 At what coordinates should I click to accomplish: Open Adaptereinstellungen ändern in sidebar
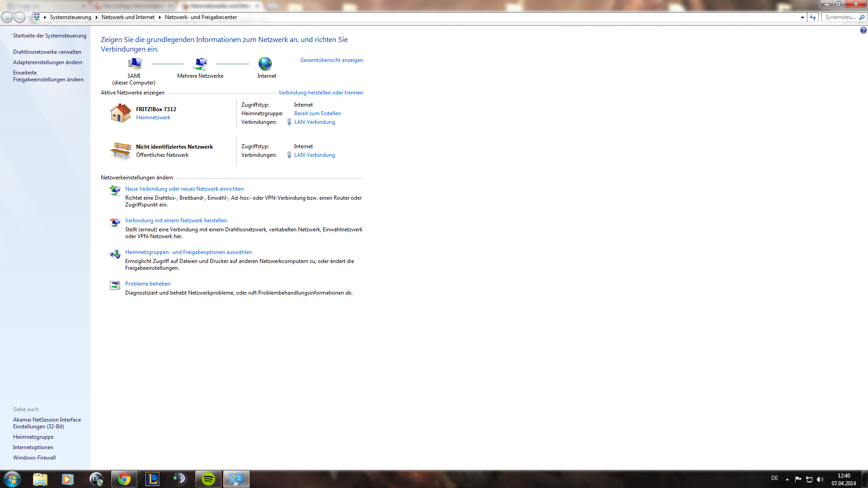click(x=47, y=62)
